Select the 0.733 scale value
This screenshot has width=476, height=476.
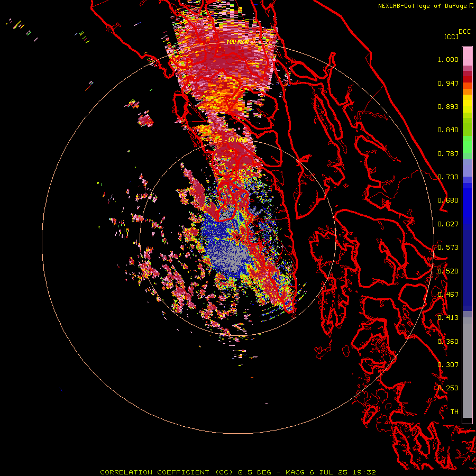coord(448,177)
